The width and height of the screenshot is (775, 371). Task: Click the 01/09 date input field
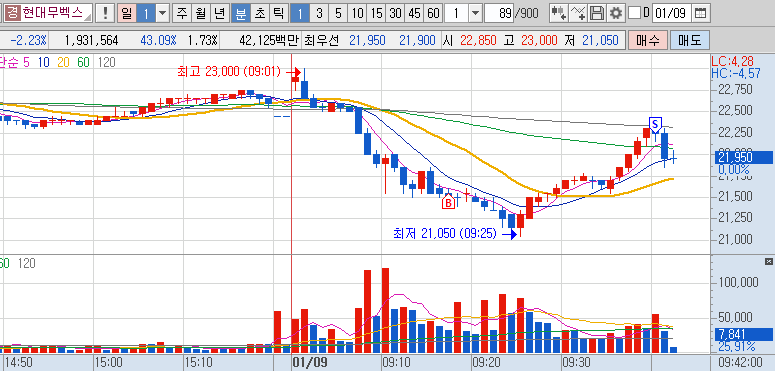(x=671, y=13)
